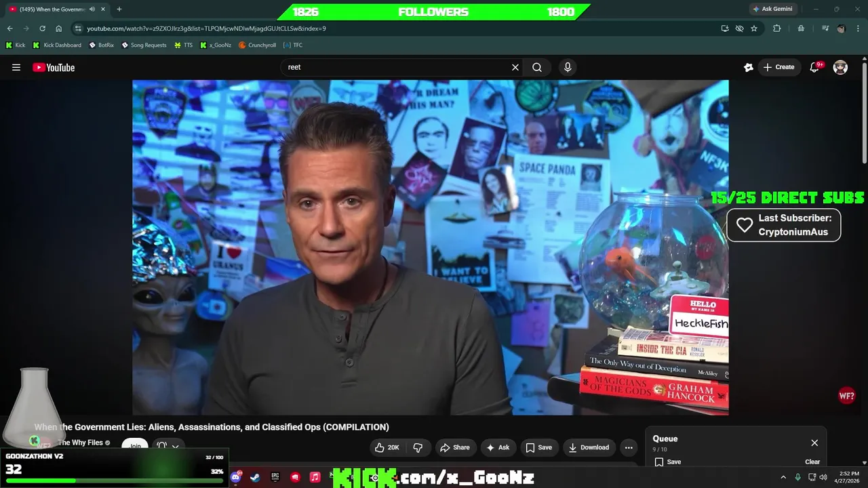Screen dimensions: 868x488
Task: Bookmark this page with the star
Action: [754, 28]
